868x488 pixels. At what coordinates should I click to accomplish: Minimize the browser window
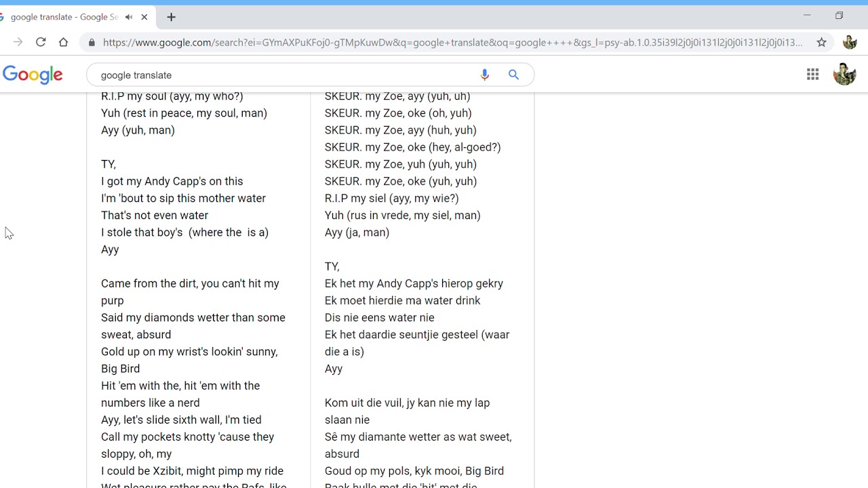point(807,16)
